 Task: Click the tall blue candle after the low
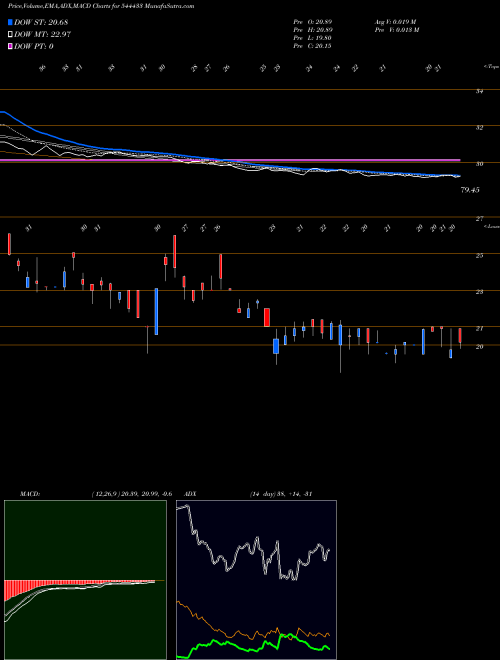(x=156, y=311)
